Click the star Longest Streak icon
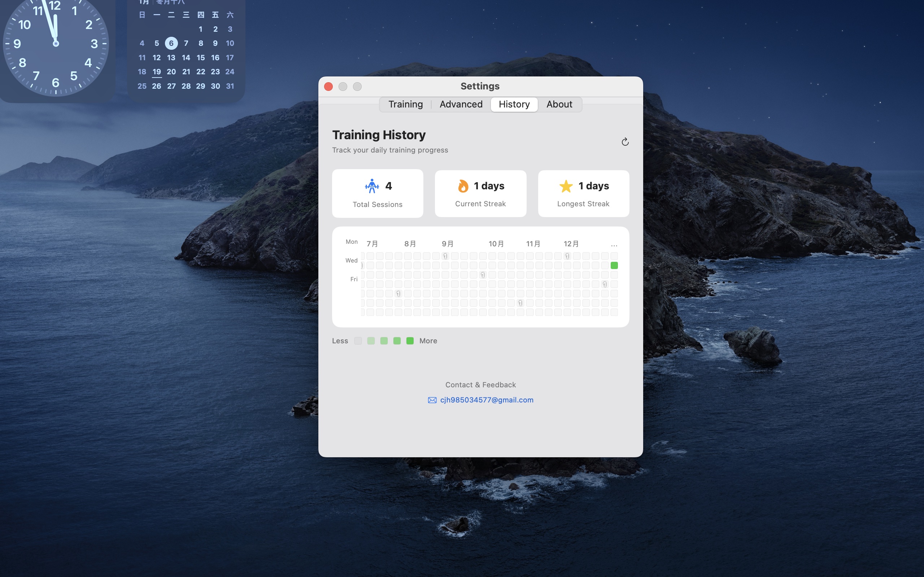The height and width of the screenshot is (577, 924). tap(566, 186)
